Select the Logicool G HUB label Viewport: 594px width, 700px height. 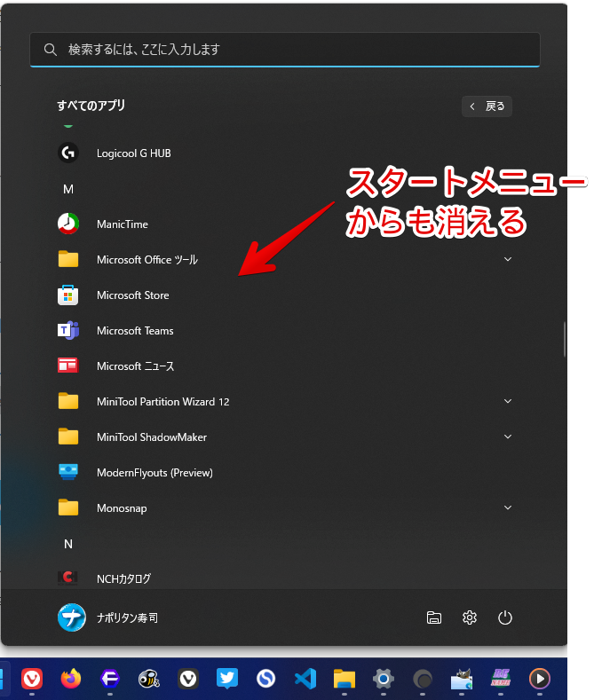(134, 153)
